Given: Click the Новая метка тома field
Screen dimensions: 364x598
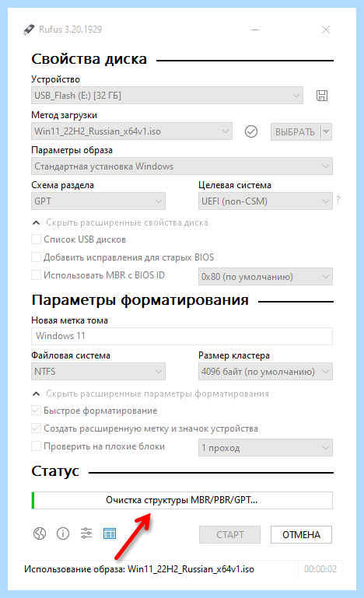Looking at the screenshot, I should click(x=182, y=336).
